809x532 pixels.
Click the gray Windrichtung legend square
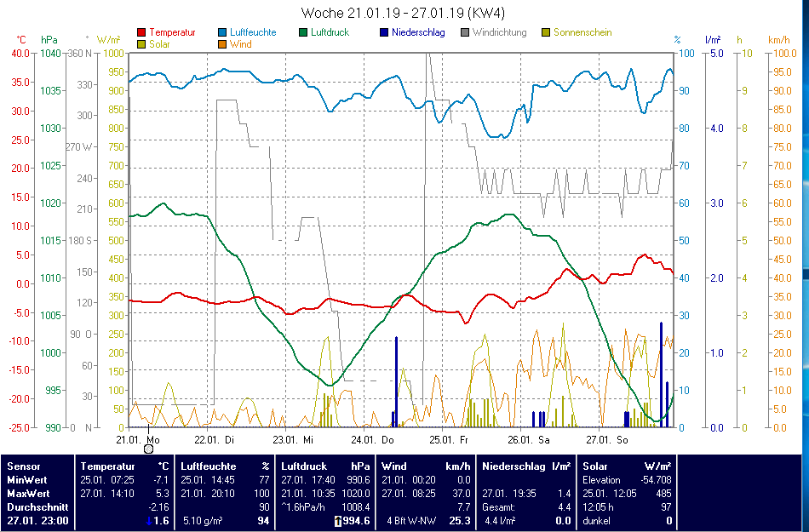[x=465, y=33]
